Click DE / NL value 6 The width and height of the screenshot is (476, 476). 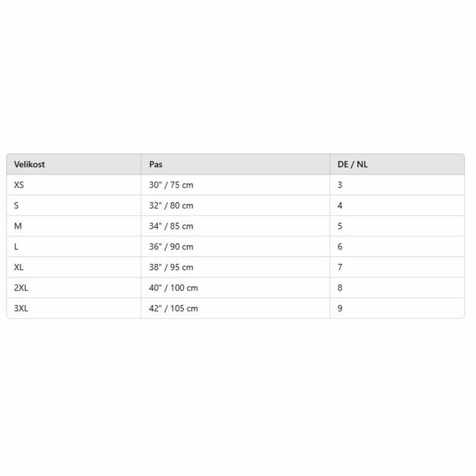(x=340, y=247)
